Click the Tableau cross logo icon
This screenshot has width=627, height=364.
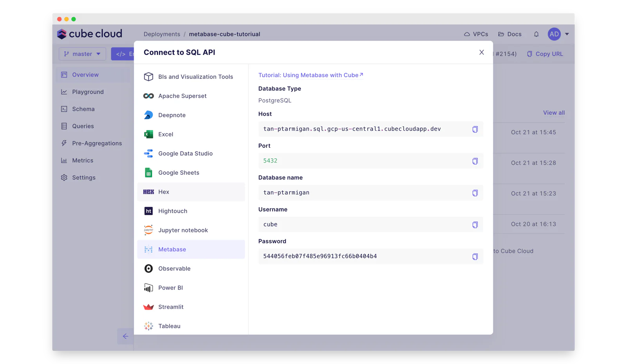pyautogui.click(x=149, y=326)
